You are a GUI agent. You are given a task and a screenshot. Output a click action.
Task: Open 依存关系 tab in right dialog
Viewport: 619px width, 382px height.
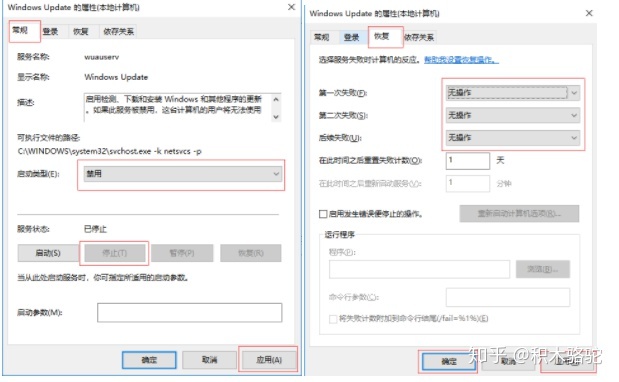[x=419, y=37]
